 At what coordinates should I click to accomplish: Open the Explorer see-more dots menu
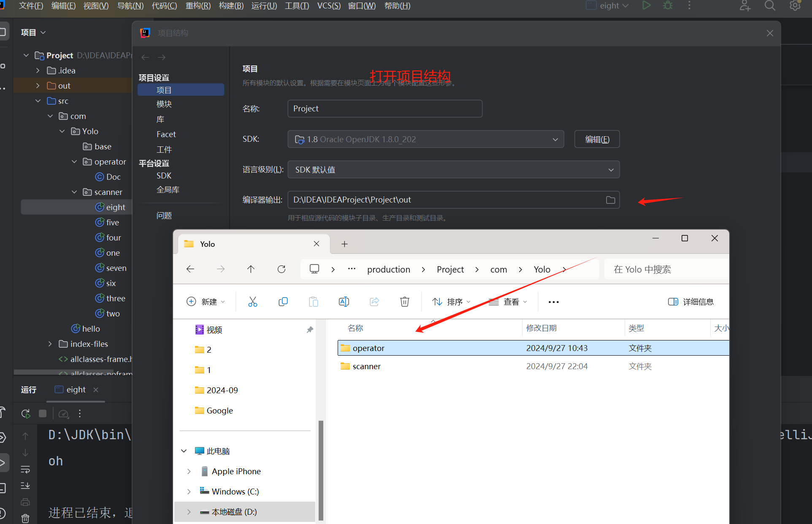(554, 302)
